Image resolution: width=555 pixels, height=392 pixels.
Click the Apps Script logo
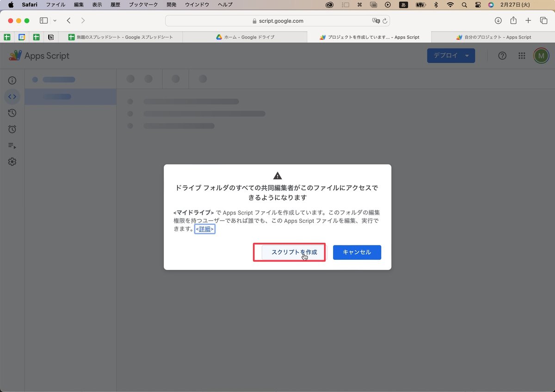[x=39, y=55]
